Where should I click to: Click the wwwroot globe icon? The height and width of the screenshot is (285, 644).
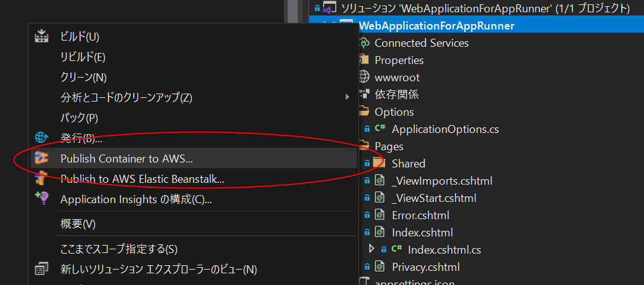coord(364,77)
